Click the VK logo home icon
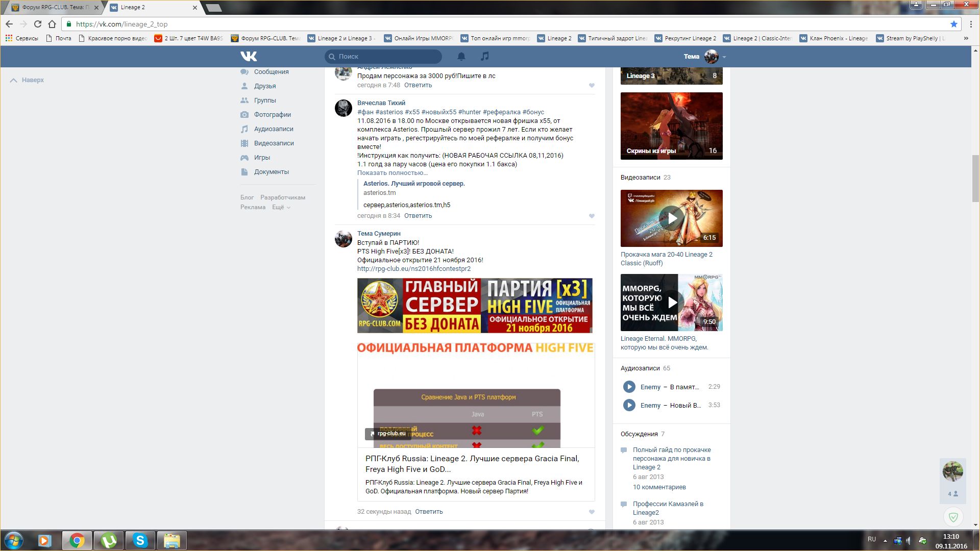 pyautogui.click(x=249, y=56)
